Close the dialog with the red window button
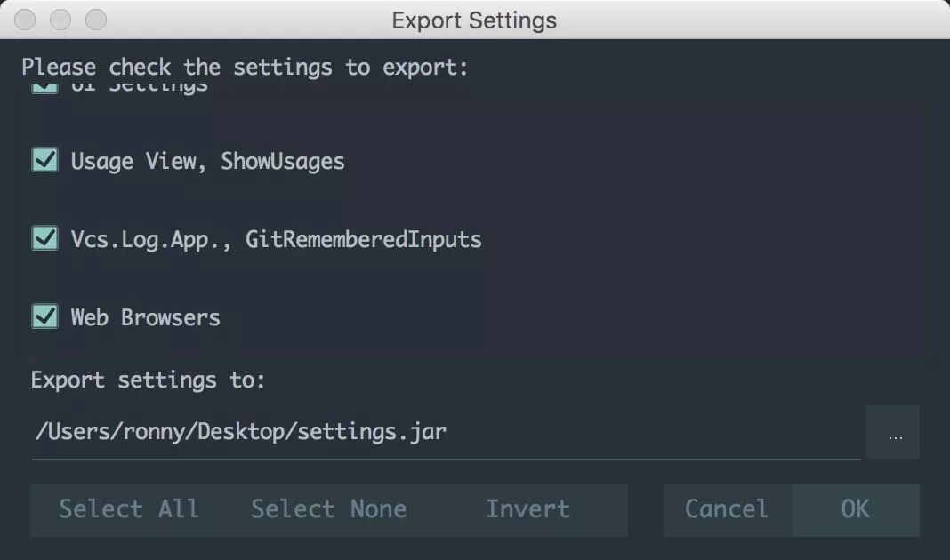 click(26, 20)
